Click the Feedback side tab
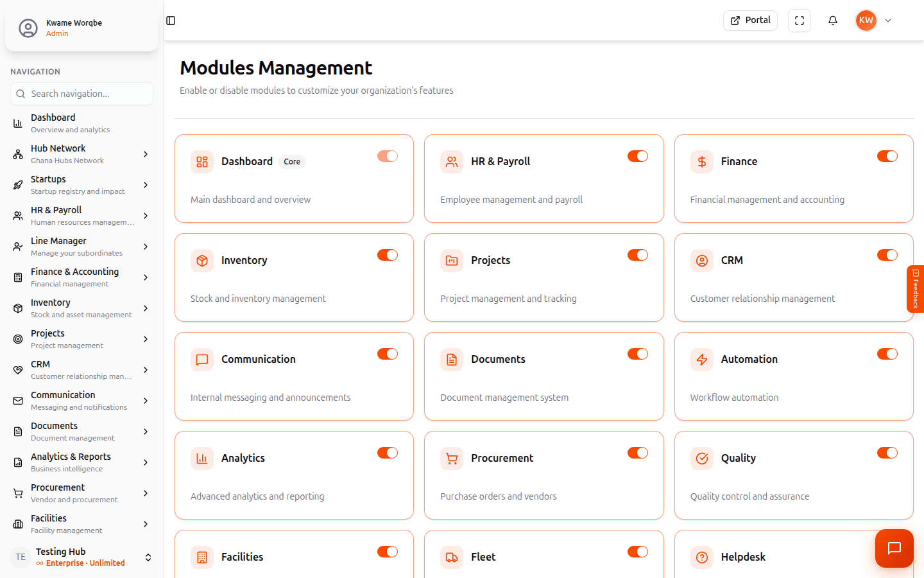 tap(916, 289)
